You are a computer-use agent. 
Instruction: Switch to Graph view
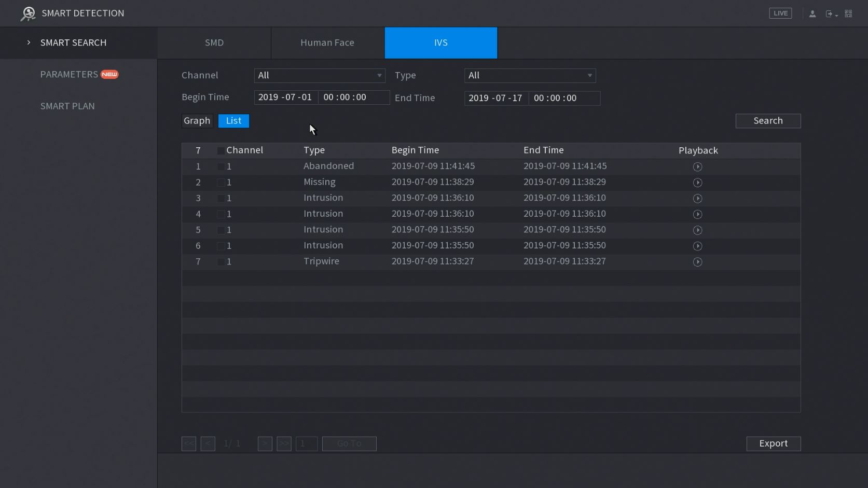click(x=197, y=121)
